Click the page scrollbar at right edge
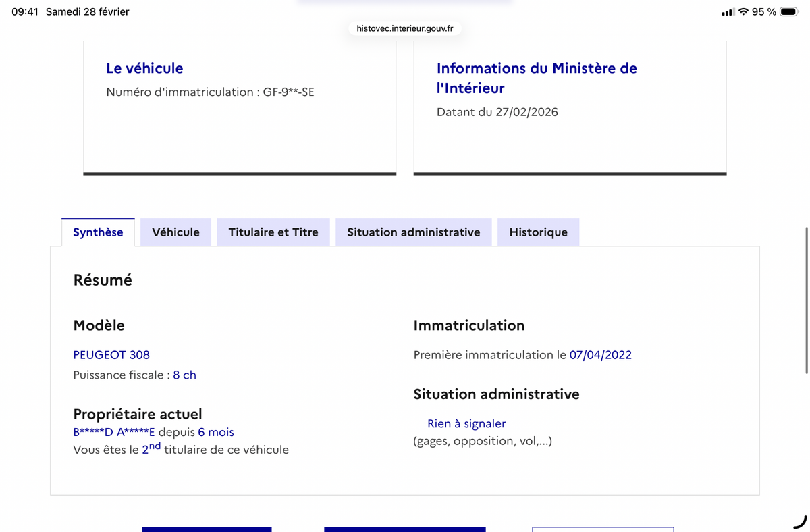The image size is (810, 532). point(806,300)
